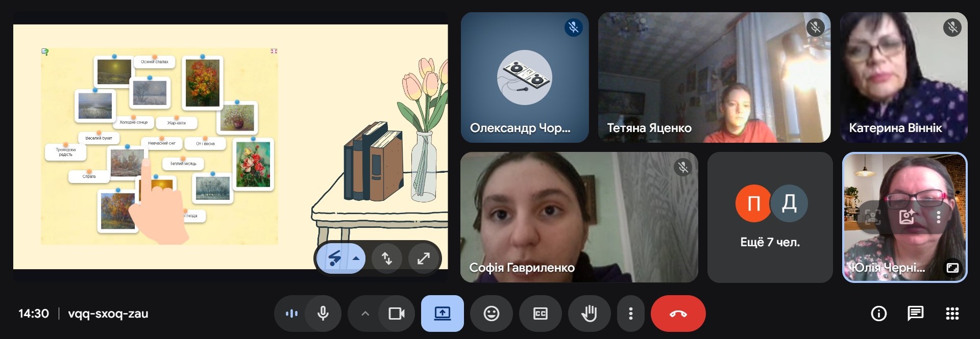Click the red leave call button
The height and width of the screenshot is (339, 980).
click(x=678, y=314)
